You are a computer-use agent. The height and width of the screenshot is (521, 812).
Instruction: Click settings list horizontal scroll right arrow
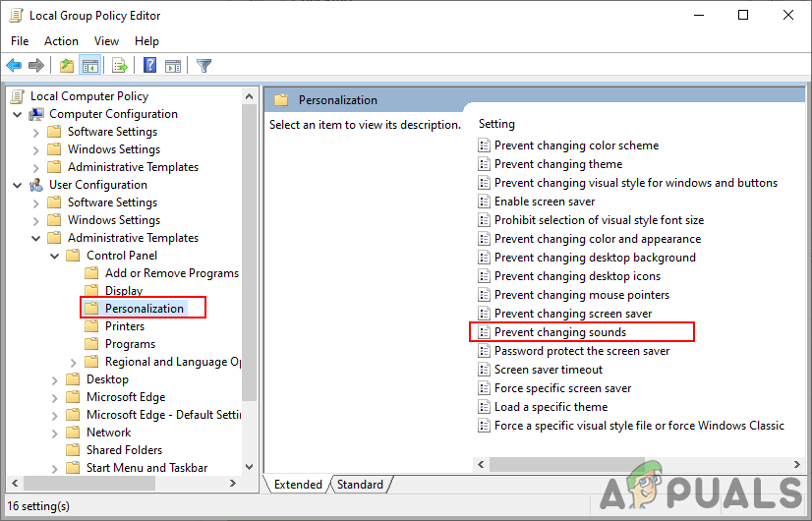[796, 465]
